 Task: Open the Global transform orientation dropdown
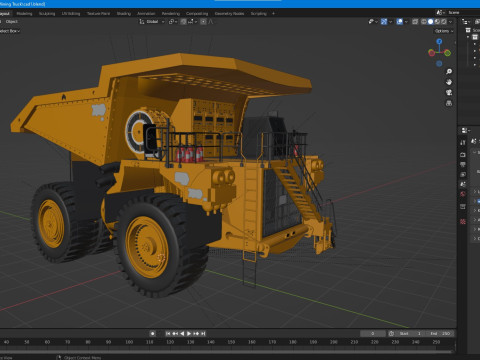pos(152,22)
